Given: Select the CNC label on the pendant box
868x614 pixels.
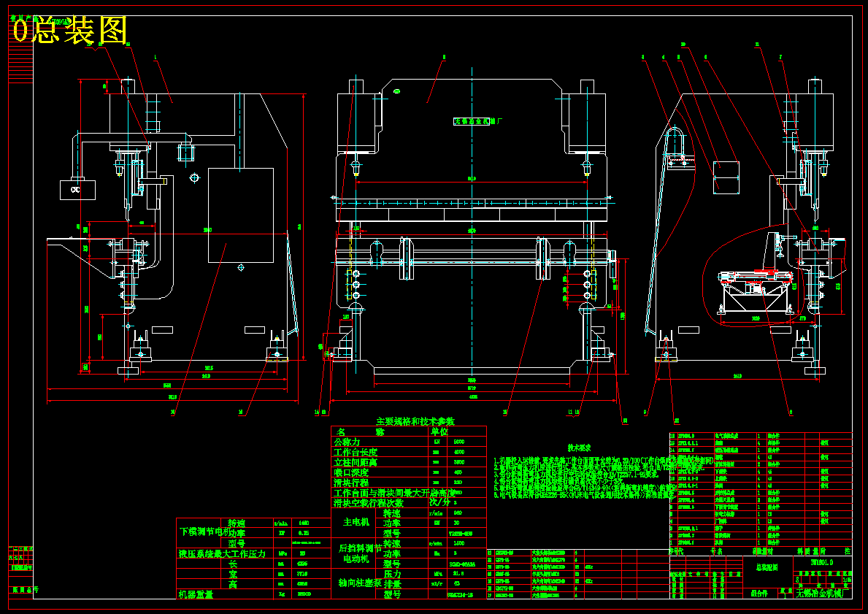Looking at the screenshot, I should tap(75, 190).
